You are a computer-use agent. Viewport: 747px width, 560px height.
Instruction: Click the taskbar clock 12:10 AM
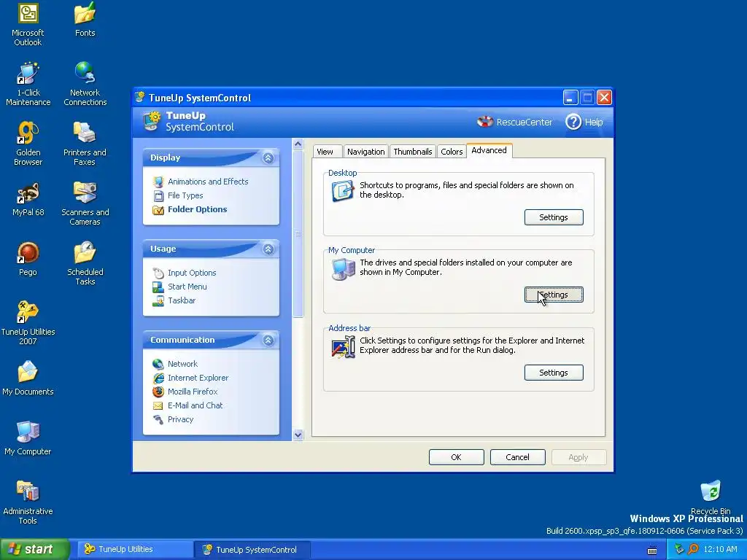tap(720, 549)
